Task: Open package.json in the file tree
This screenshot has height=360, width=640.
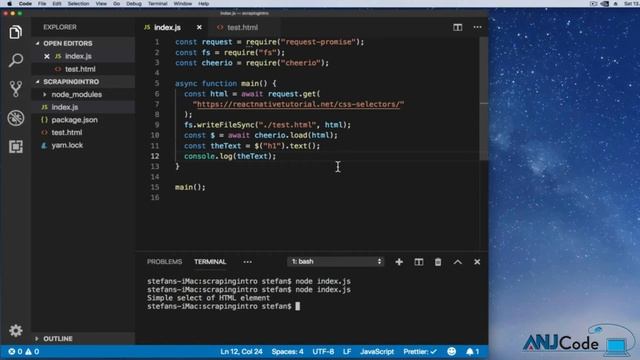Action: point(83,120)
